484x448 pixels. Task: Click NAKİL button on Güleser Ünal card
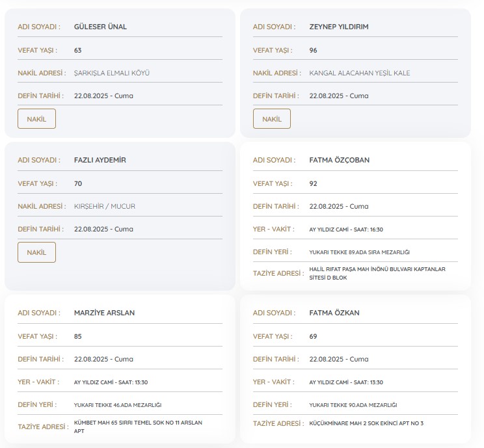[x=36, y=119]
